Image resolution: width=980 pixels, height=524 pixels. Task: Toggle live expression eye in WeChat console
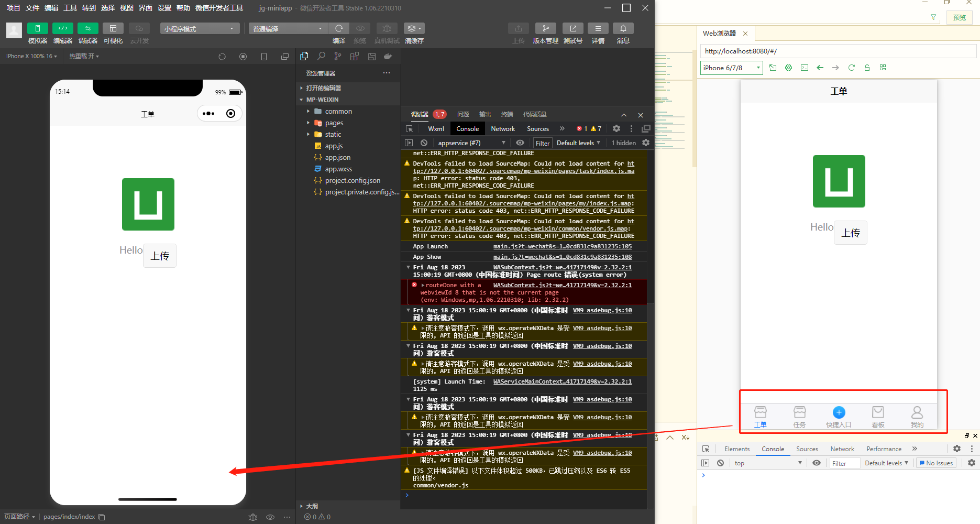pos(520,143)
